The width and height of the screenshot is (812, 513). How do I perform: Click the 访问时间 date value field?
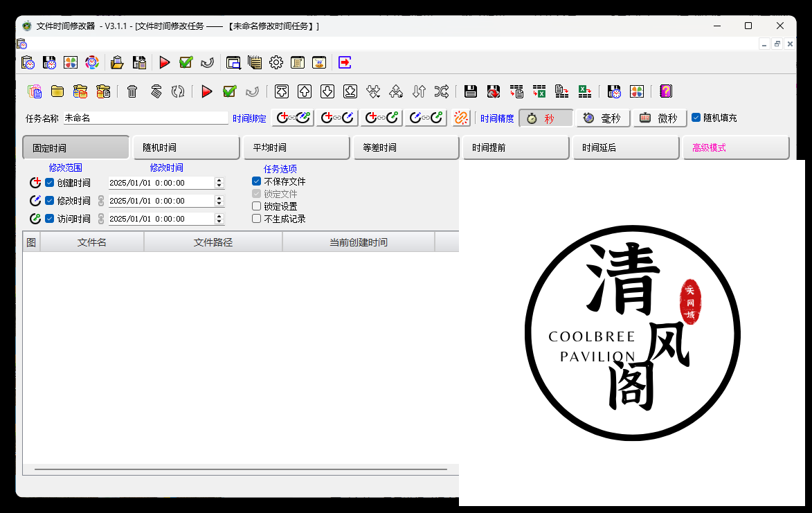pos(161,219)
